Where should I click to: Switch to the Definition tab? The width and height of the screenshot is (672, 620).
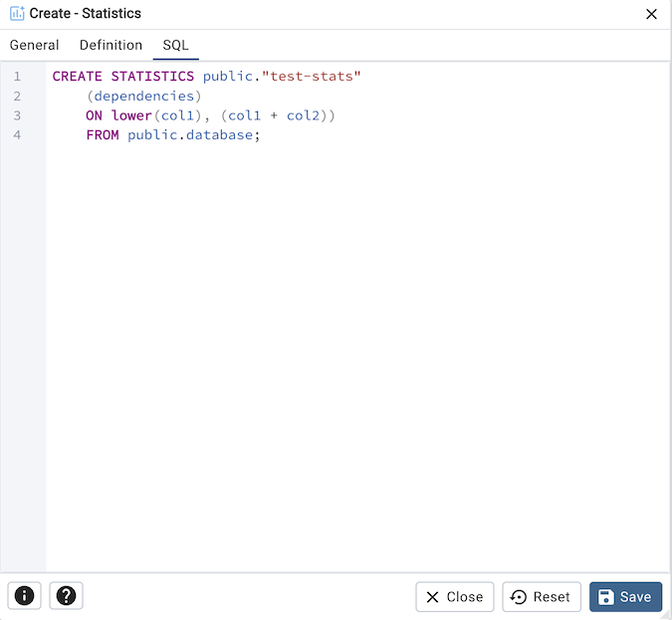click(x=111, y=45)
